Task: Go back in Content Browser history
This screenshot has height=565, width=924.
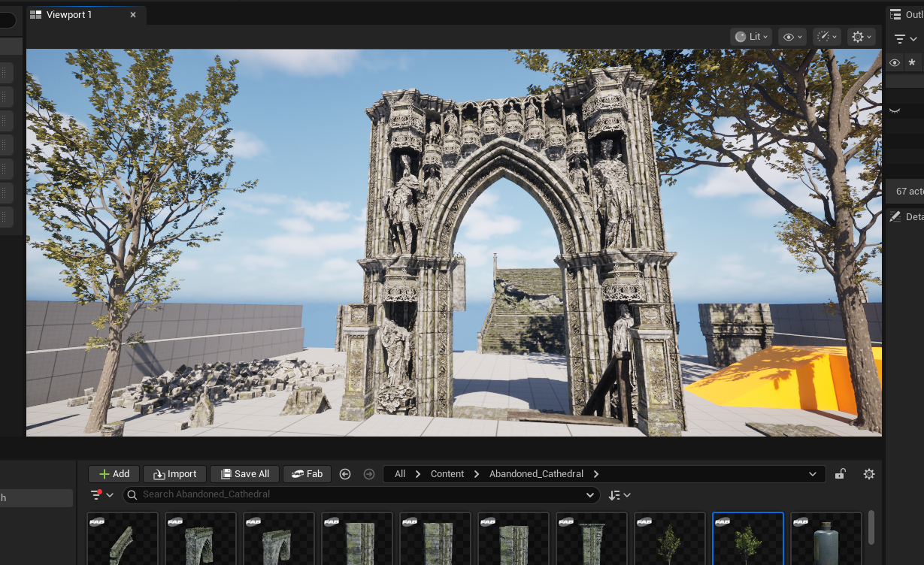Action: (345, 474)
